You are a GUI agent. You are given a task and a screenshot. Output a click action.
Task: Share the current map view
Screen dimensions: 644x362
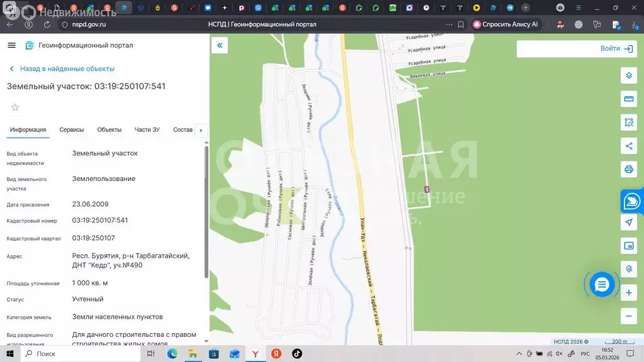tap(628, 146)
